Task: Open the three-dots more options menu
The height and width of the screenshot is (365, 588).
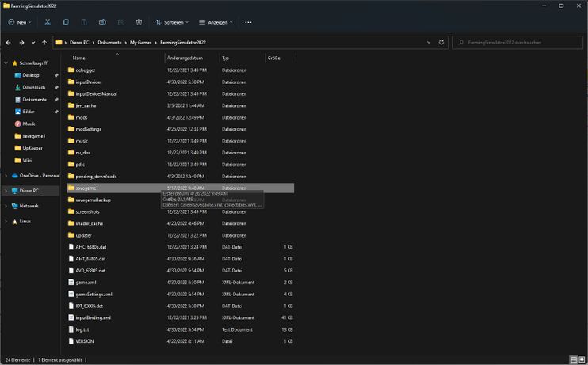Action: pyautogui.click(x=248, y=22)
